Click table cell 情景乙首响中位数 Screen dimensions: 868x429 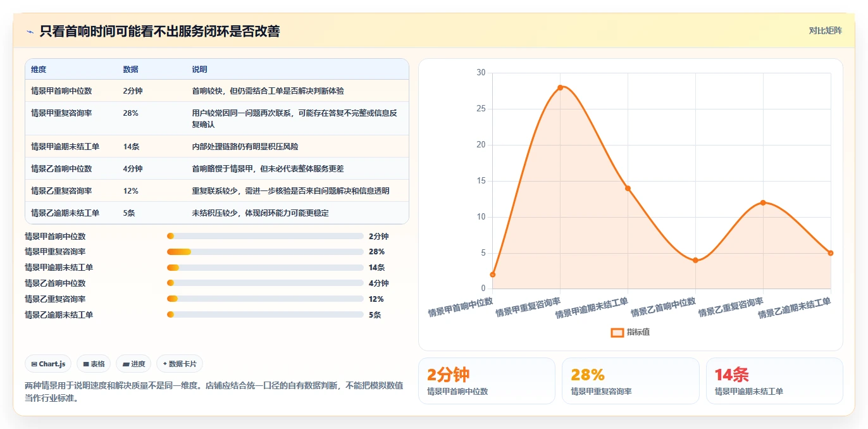point(61,169)
